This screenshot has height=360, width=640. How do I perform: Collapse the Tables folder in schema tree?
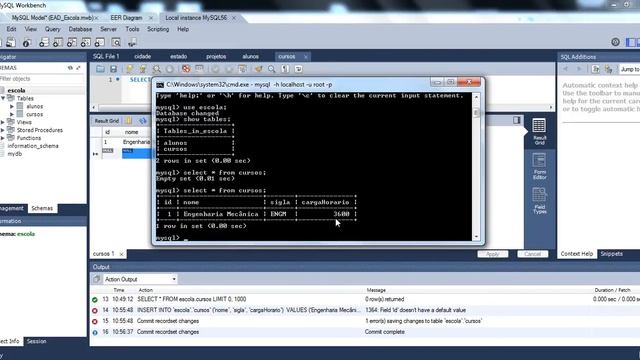3,98
